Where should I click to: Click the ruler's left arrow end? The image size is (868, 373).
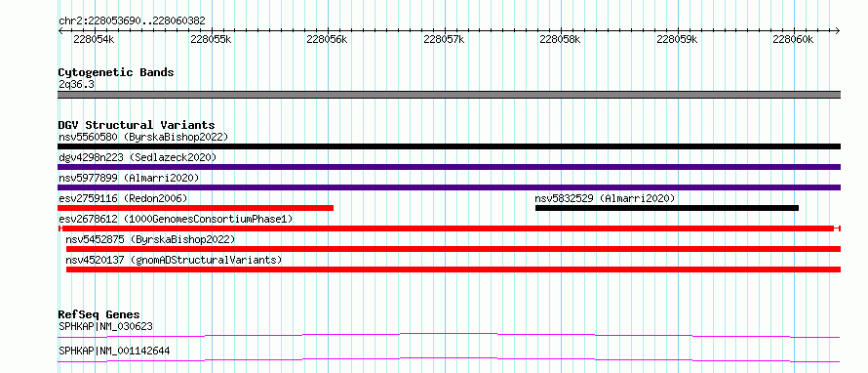coord(60,30)
